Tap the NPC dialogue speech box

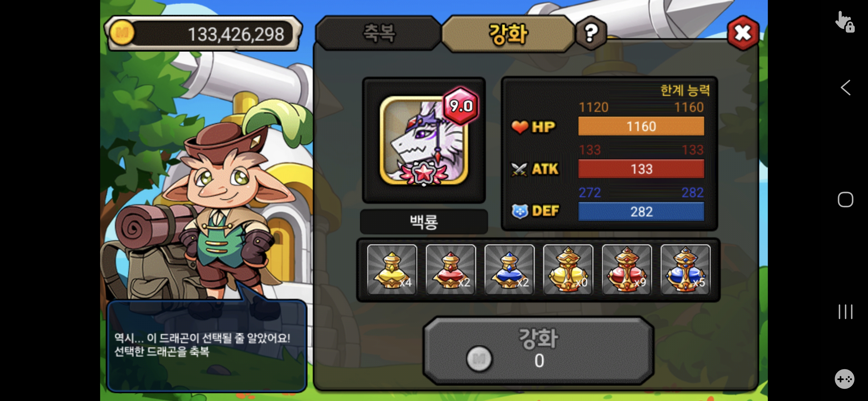(206, 346)
